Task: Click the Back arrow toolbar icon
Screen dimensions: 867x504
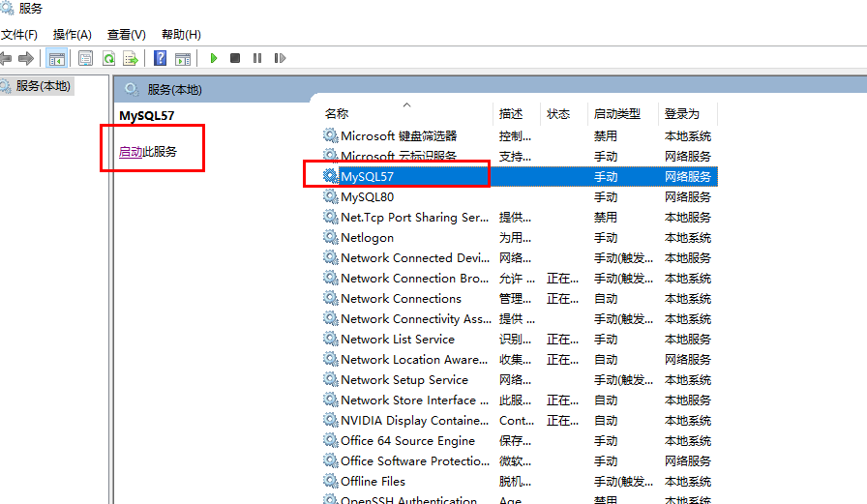Action: click(x=6, y=58)
